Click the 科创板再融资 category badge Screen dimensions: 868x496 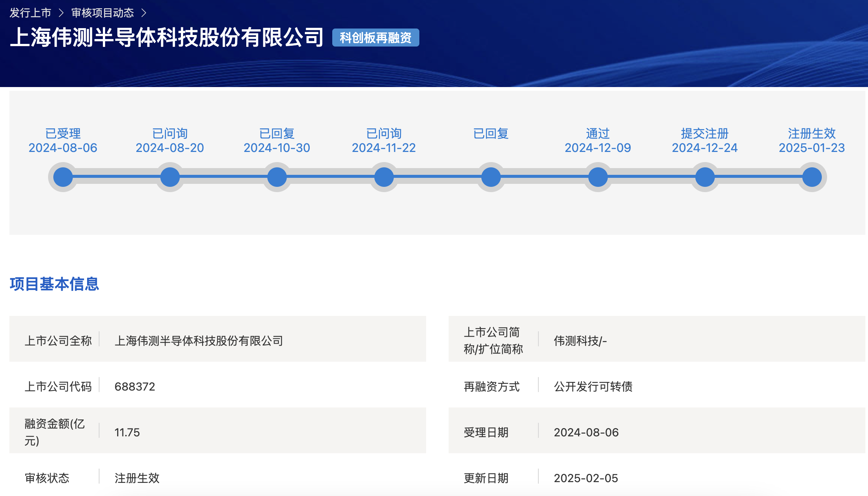[375, 38]
